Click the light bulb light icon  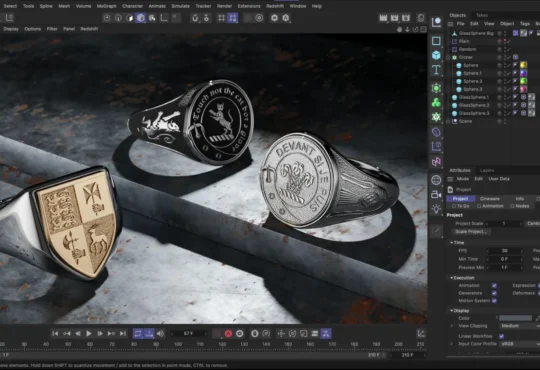[x=436, y=209]
